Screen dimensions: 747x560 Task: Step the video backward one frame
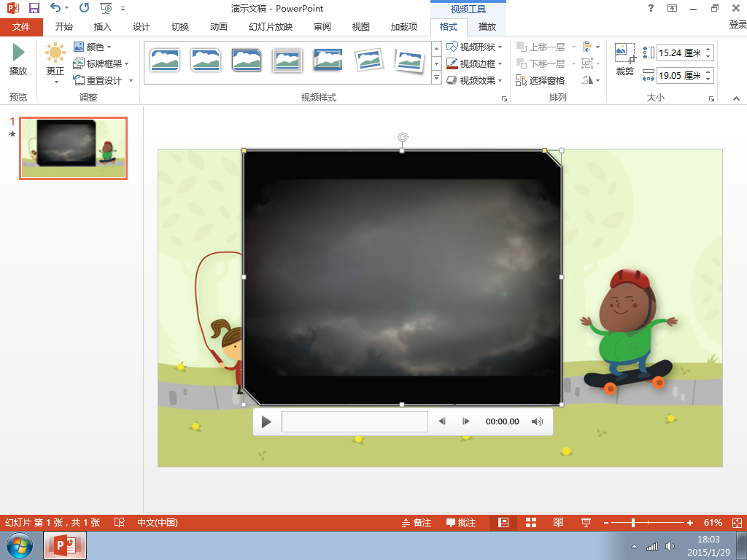442,421
